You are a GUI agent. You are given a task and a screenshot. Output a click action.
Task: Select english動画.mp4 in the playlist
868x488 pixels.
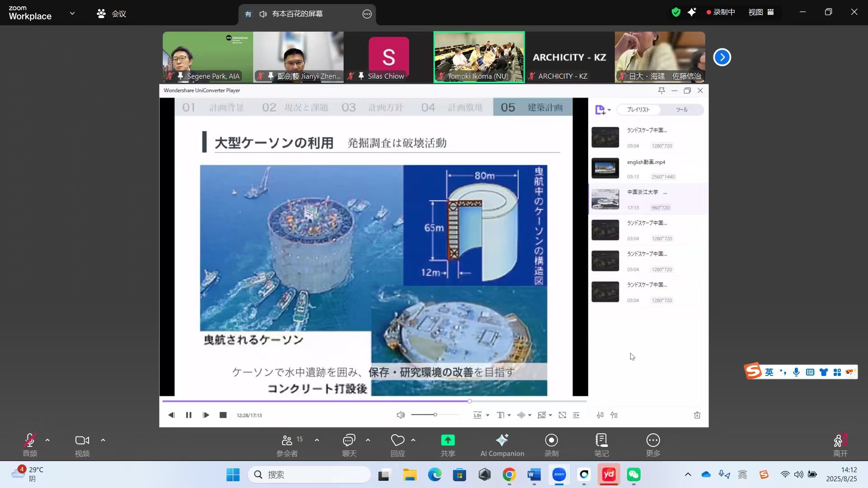(x=646, y=168)
